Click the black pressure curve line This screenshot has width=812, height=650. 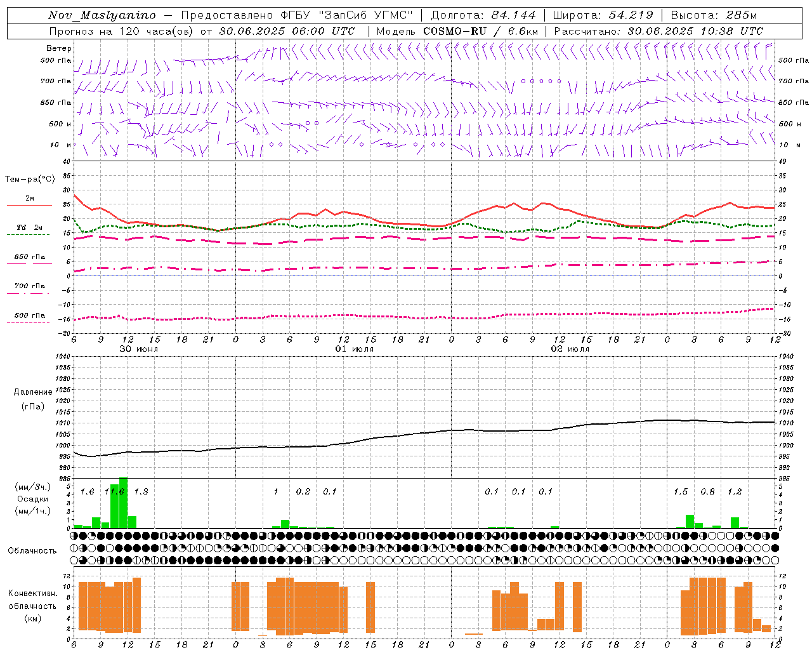[424, 433]
